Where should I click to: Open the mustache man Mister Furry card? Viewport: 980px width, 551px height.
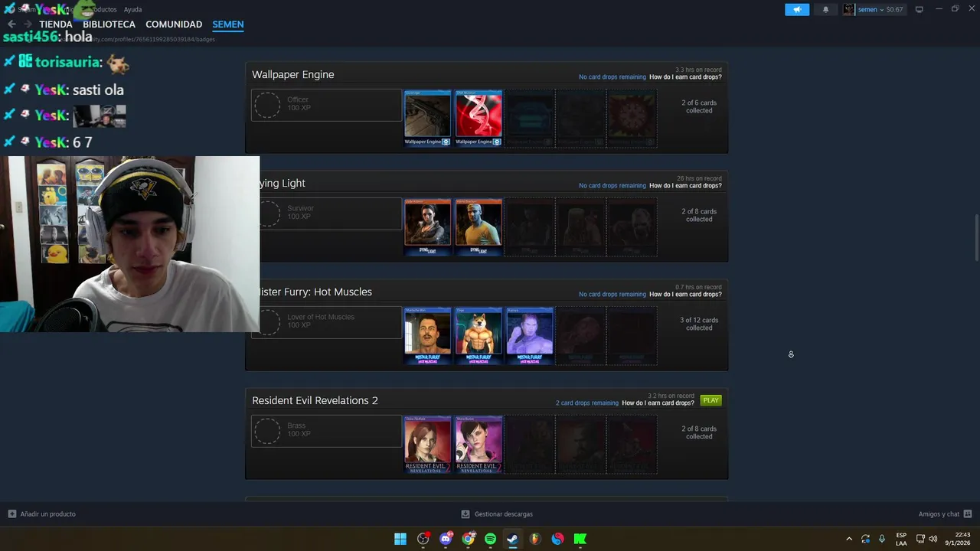427,335
